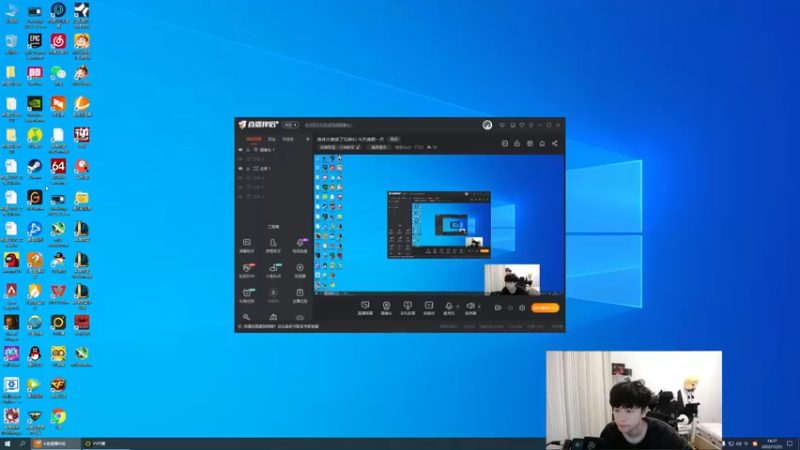Select the webcam thumbnail inside the preview
This screenshot has height=450, width=800.
[x=512, y=279]
